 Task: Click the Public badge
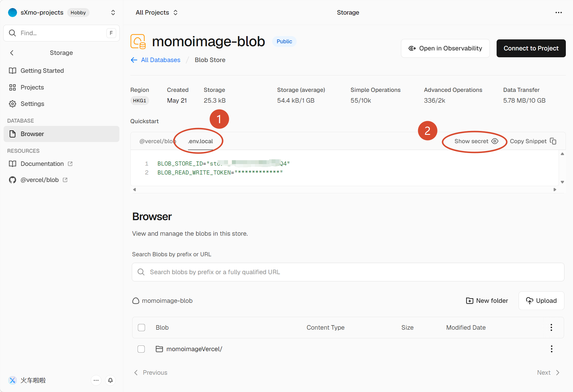pos(284,41)
